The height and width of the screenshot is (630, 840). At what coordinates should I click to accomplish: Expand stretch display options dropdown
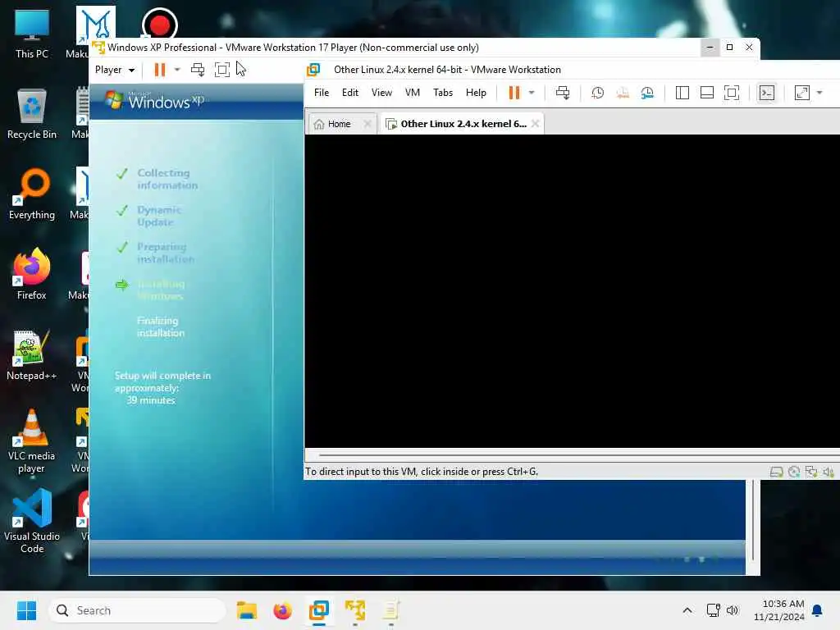pos(819,93)
